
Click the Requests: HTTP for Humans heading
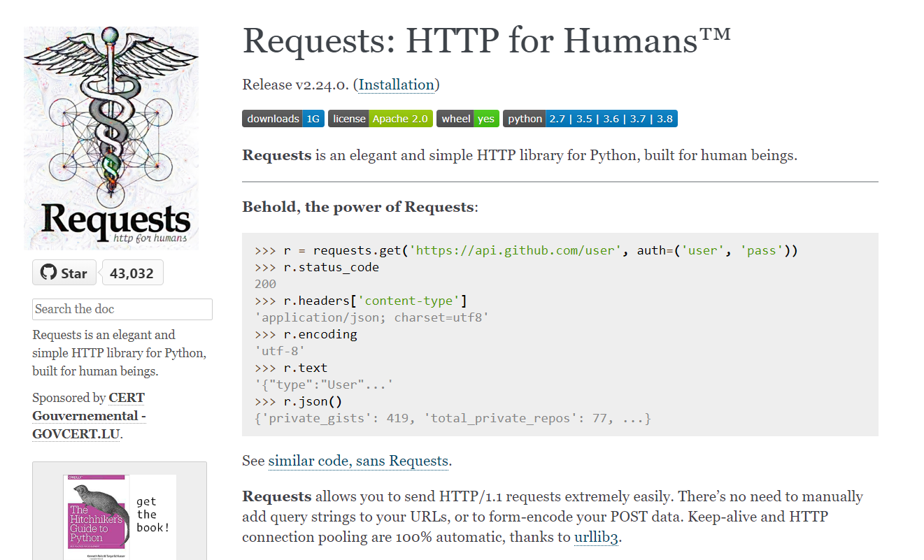(x=487, y=42)
